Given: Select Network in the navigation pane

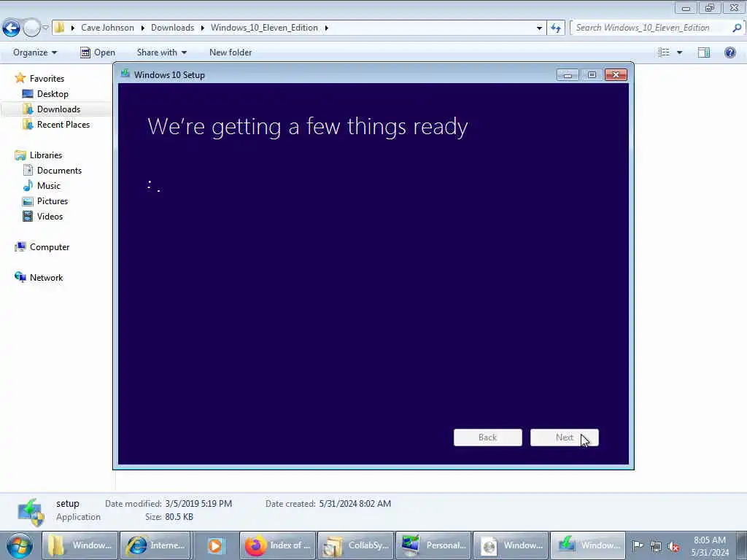Looking at the screenshot, I should point(46,278).
